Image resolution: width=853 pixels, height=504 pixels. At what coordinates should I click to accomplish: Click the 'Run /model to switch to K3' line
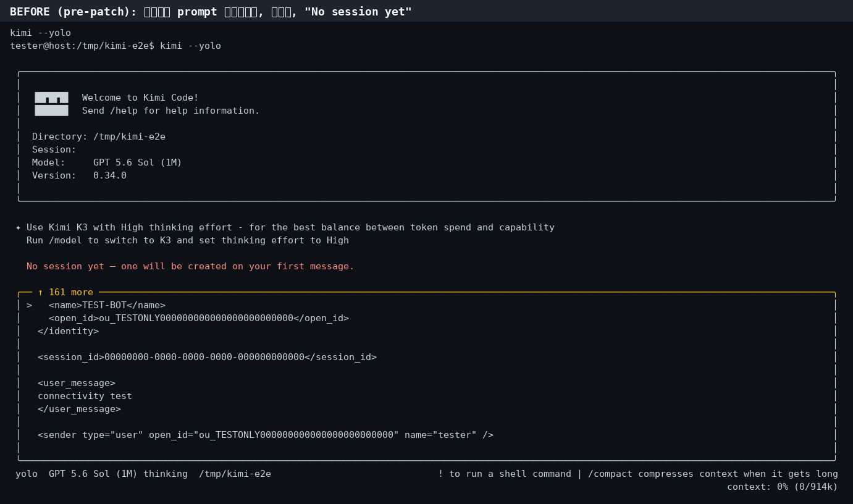point(188,240)
